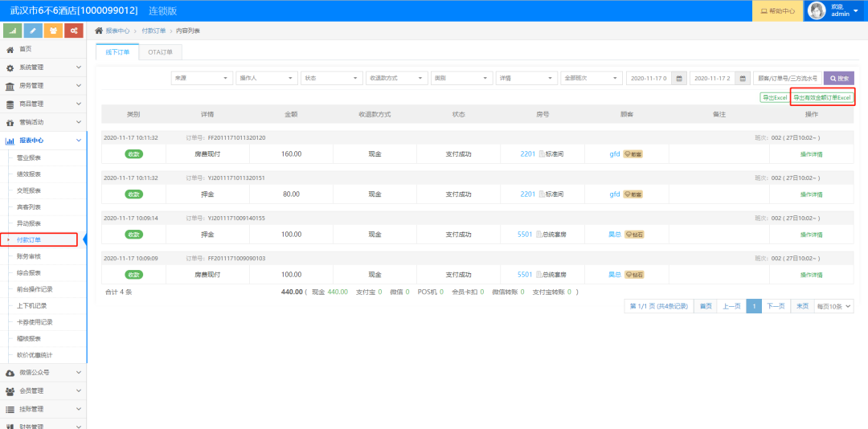This screenshot has height=429, width=868.
Task: Switch to the 线下订单 tab
Action: coord(118,52)
